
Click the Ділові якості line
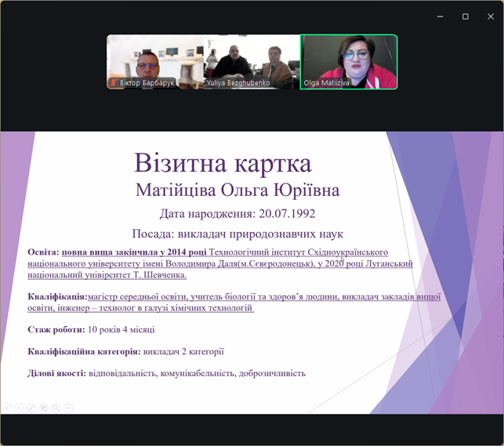click(x=166, y=373)
